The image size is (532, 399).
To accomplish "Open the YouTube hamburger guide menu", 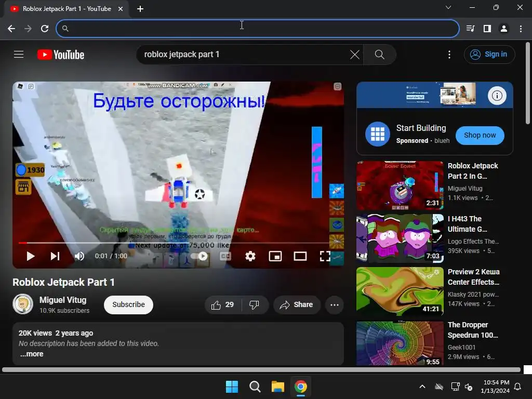I will click(19, 54).
